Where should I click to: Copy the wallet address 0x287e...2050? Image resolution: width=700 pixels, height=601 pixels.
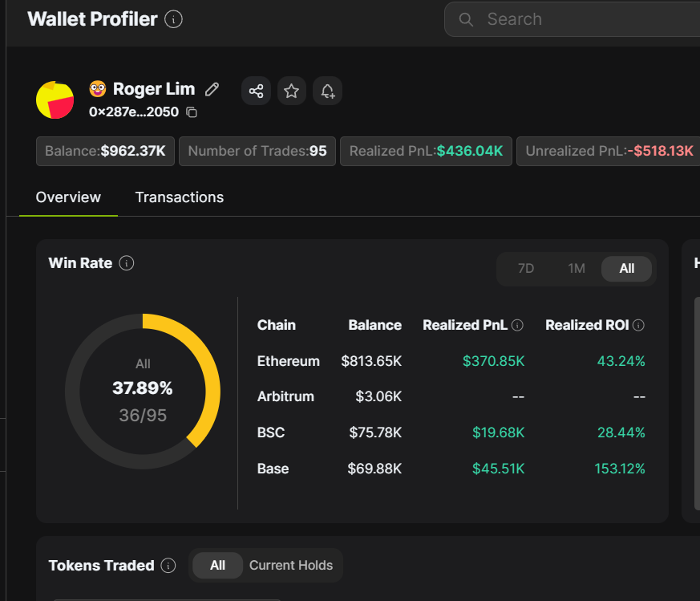(192, 112)
